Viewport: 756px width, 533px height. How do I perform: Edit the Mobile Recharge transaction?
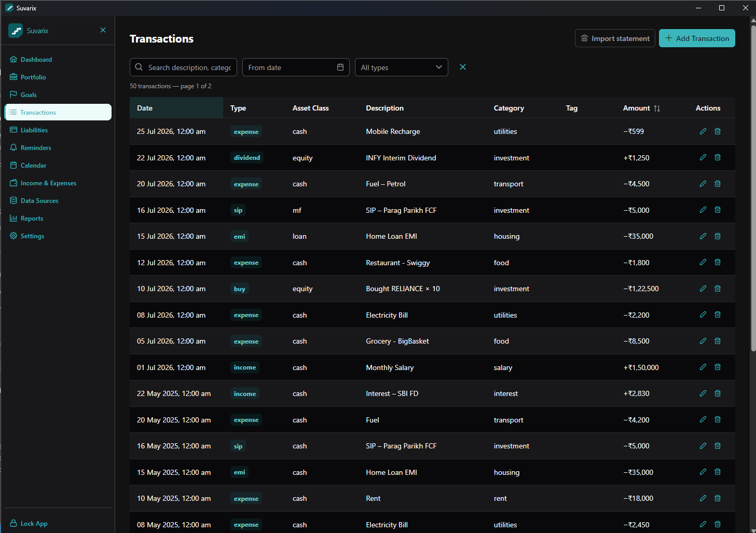703,131
